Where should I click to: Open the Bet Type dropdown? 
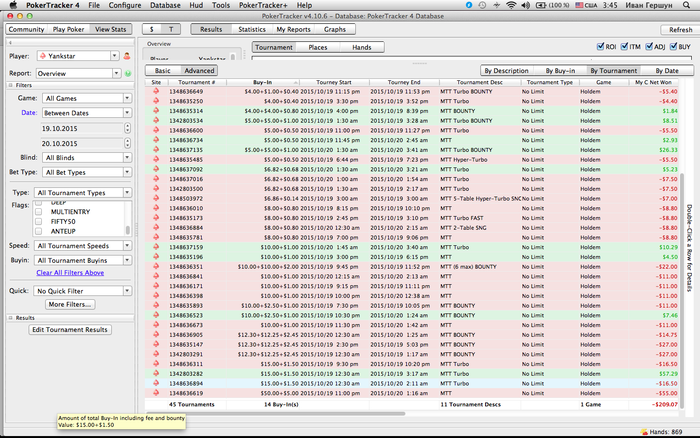[87, 172]
